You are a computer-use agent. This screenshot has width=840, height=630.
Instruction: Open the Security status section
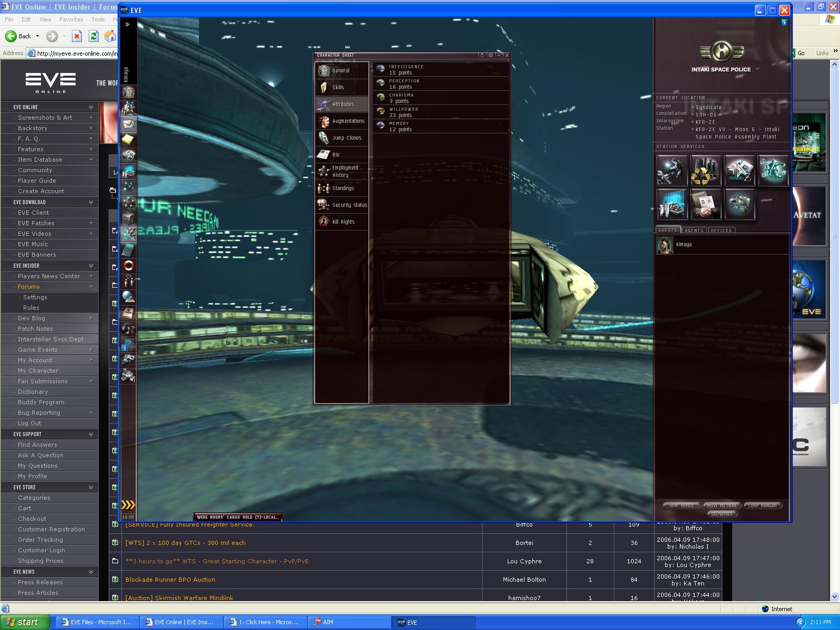(342, 205)
